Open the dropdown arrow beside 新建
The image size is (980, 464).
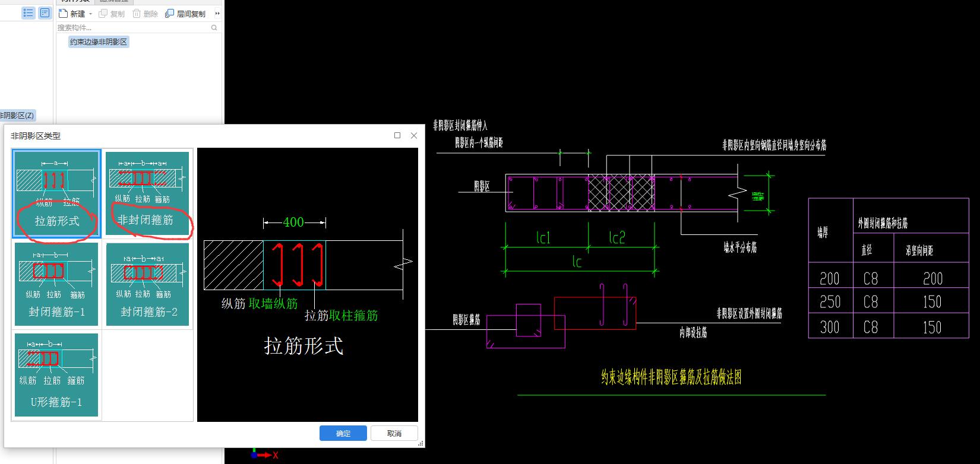click(90, 14)
